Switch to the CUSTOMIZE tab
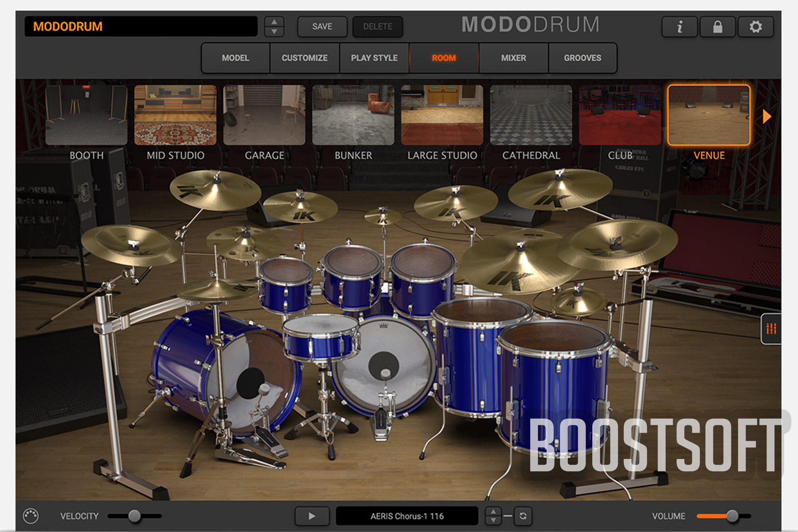Image resolution: width=798 pixels, height=532 pixels. 305,58
